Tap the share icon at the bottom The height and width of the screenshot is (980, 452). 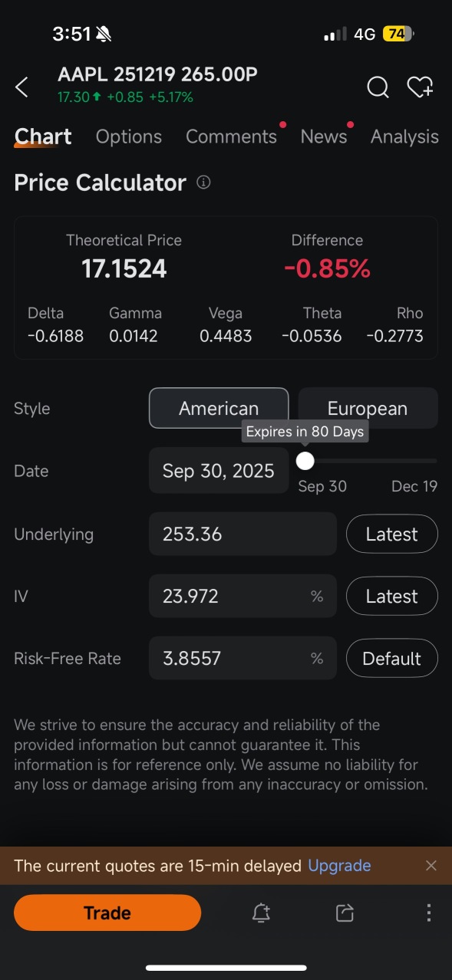(344, 913)
